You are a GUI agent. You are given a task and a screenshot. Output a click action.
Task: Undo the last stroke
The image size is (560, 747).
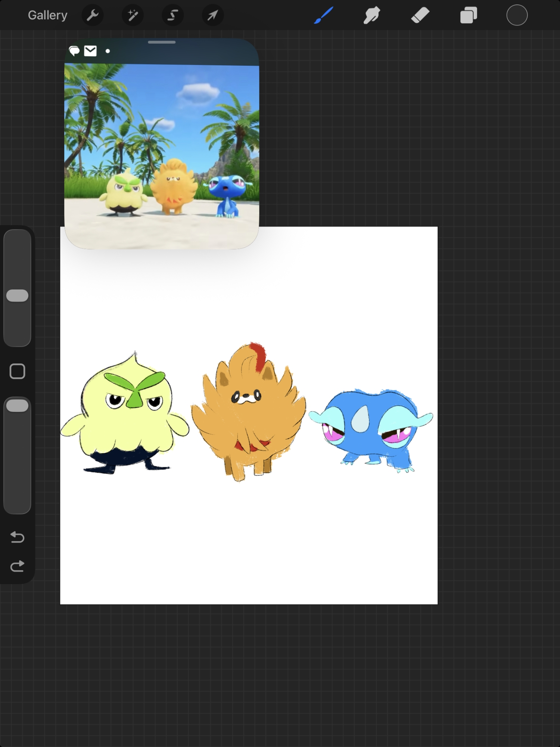point(17,537)
